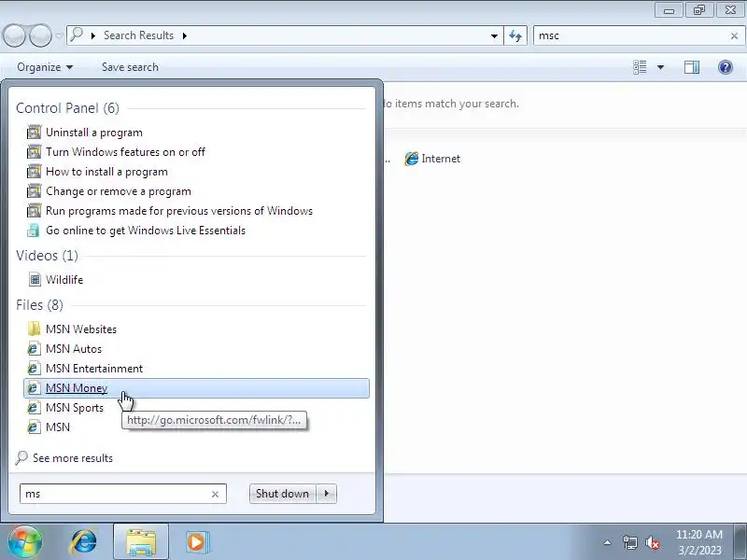Viewport: 747px width, 560px height.
Task: Expand the address bar history dropdown
Action: (x=494, y=35)
